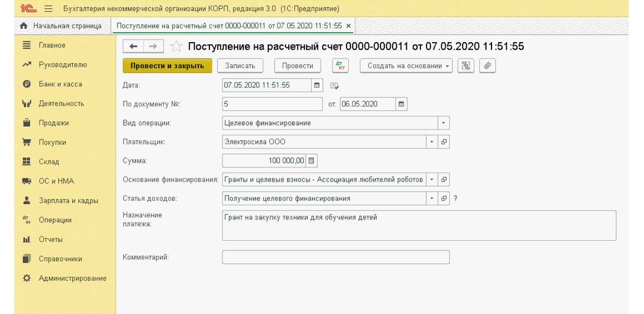
Task: Expand the Статья доходов dropdown arrow
Action: (x=432, y=198)
